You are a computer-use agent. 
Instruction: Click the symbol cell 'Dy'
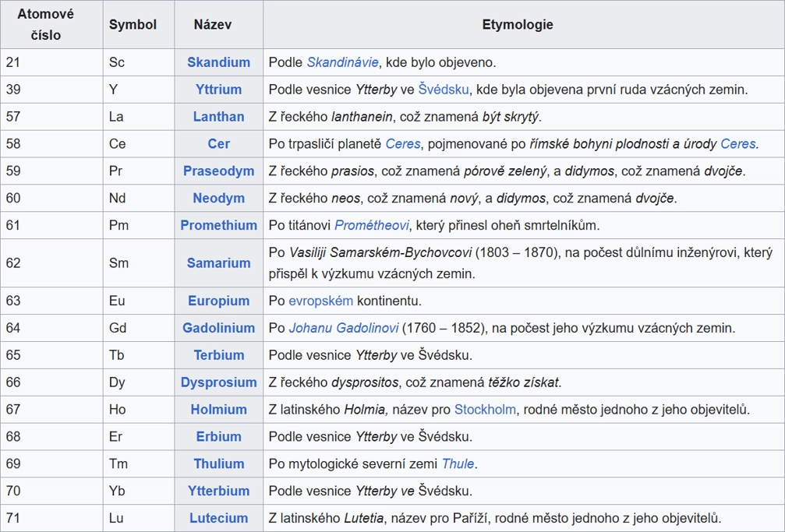[139, 382]
